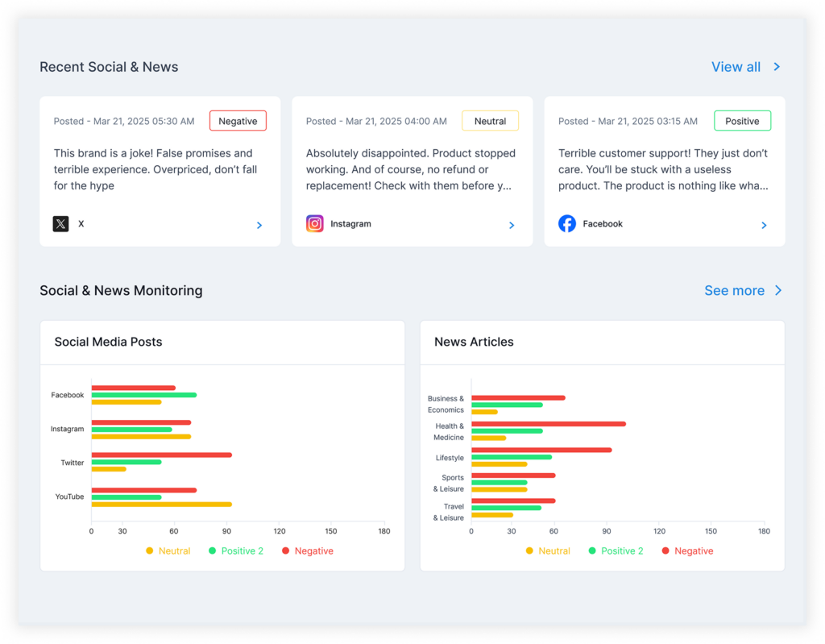825x644 pixels.
Task: Toggle Neutral legend in Social Media Posts chart
Action: point(168,551)
